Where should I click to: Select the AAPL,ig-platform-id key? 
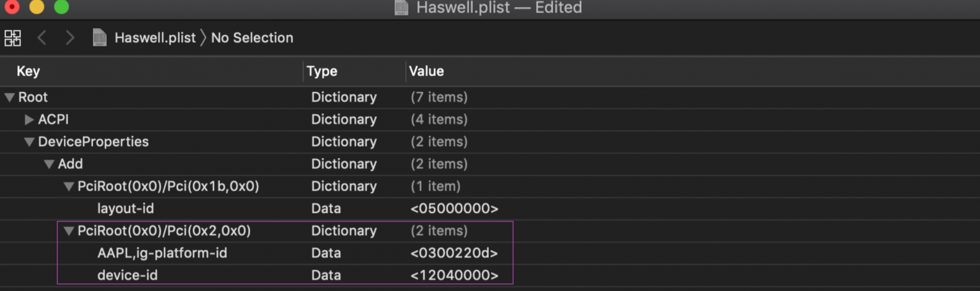click(162, 253)
